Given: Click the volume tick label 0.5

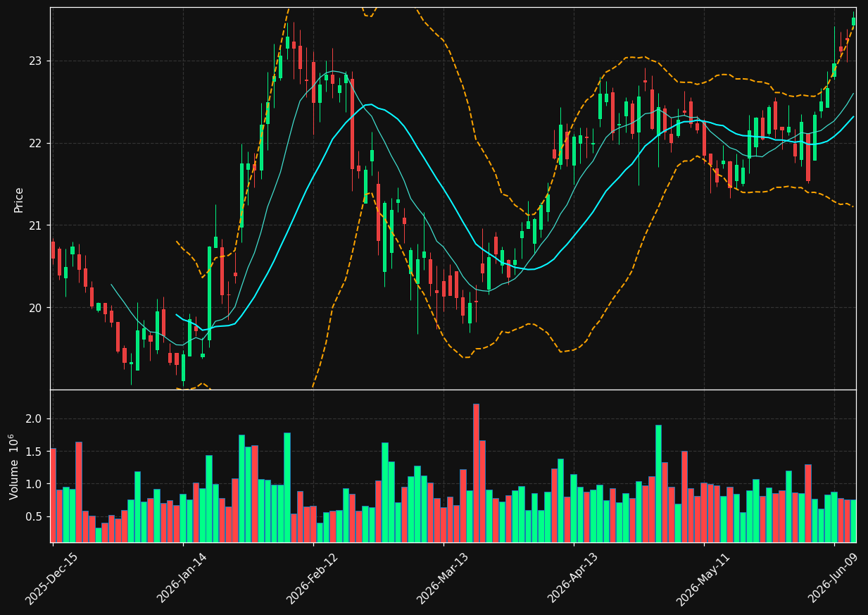Looking at the screenshot, I should point(34,517).
